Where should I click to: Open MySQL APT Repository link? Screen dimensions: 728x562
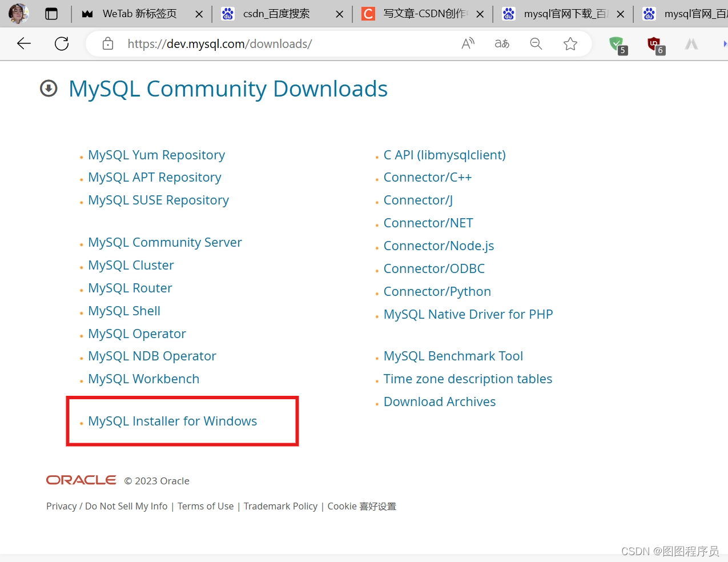point(155,178)
